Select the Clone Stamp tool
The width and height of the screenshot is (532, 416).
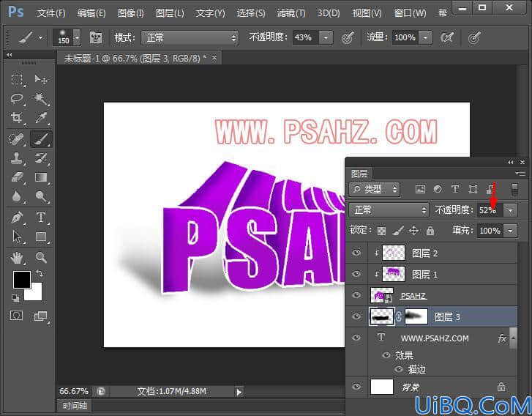coord(17,158)
